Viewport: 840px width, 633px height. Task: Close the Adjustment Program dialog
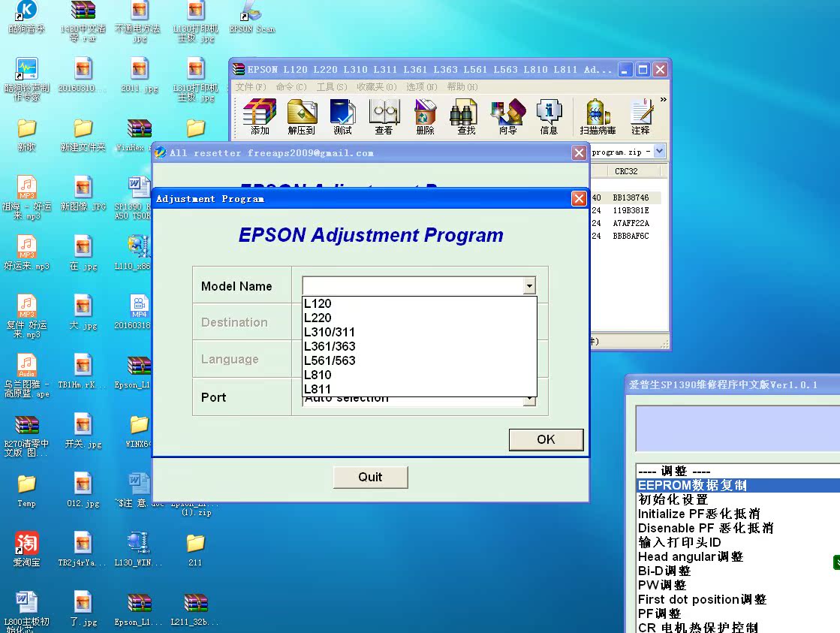(x=579, y=199)
